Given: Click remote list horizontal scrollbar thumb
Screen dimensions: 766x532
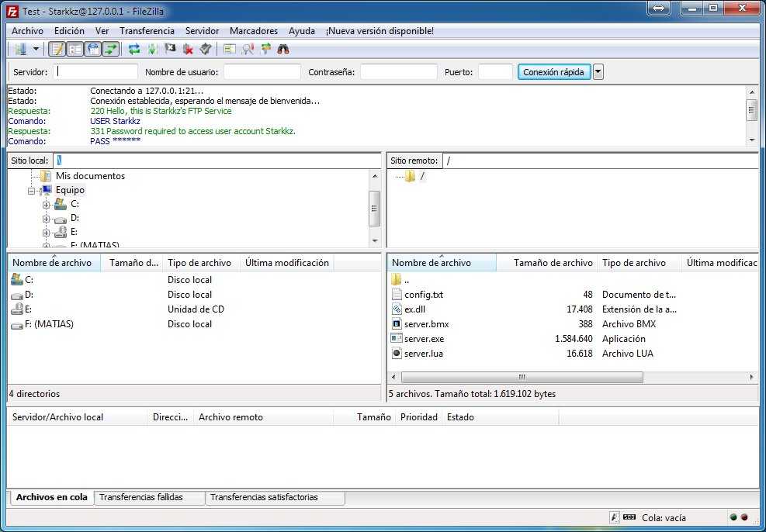Looking at the screenshot, I should pos(522,377).
